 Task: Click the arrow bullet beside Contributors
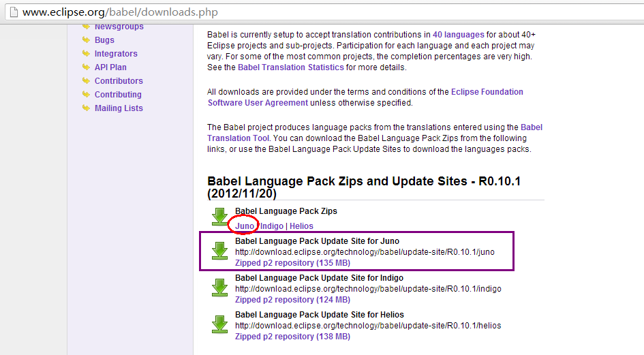[x=86, y=80]
